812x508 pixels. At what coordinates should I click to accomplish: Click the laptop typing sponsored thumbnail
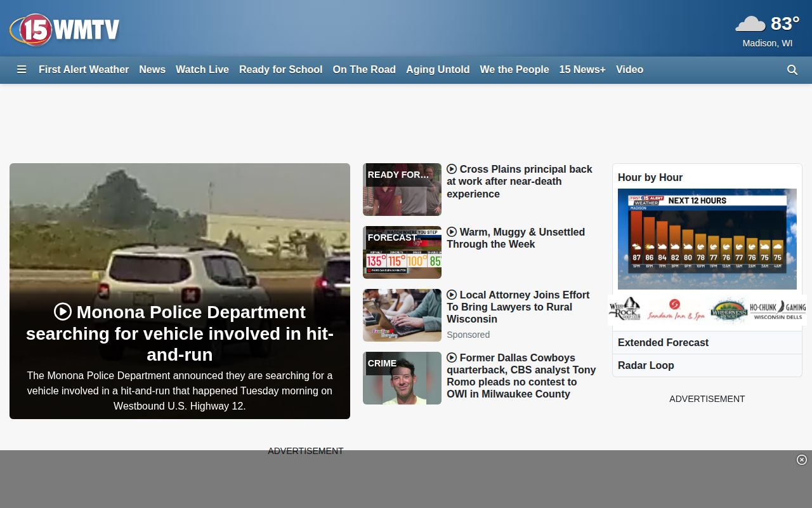(402, 315)
